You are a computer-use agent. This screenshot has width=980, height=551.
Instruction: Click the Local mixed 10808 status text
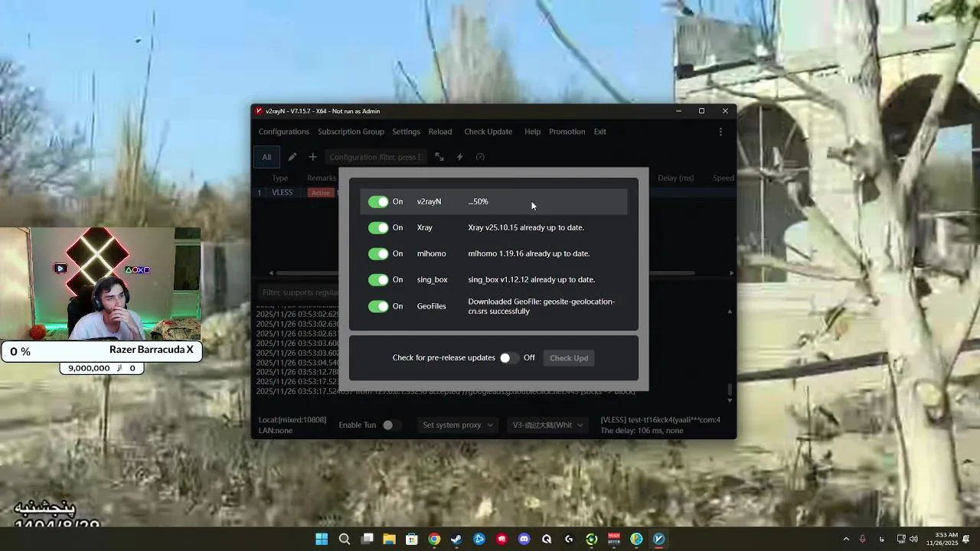point(292,420)
